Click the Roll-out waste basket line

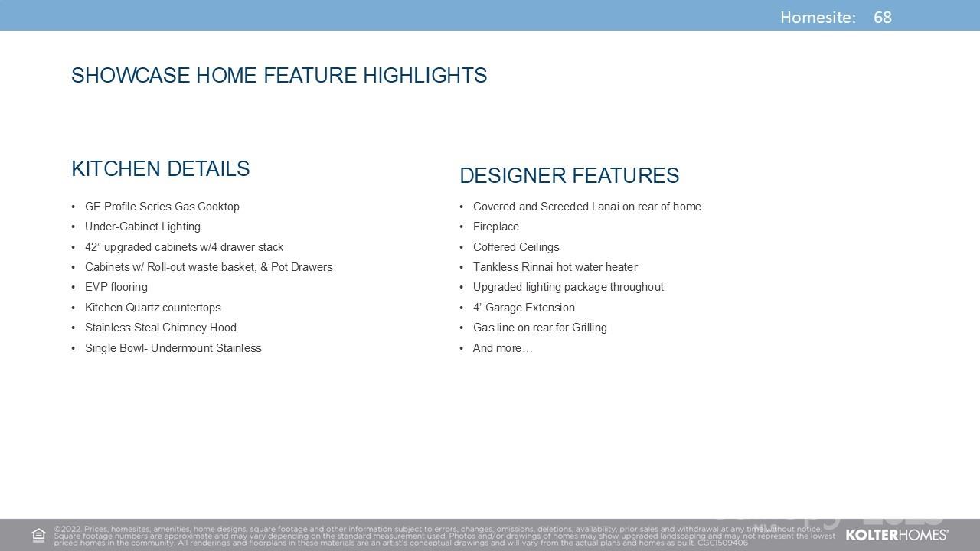[208, 267]
